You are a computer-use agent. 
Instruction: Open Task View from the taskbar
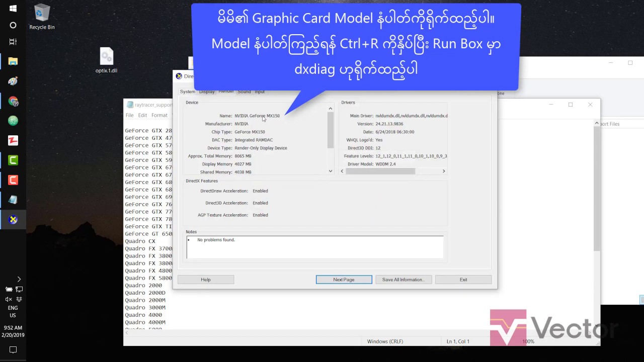(13, 42)
